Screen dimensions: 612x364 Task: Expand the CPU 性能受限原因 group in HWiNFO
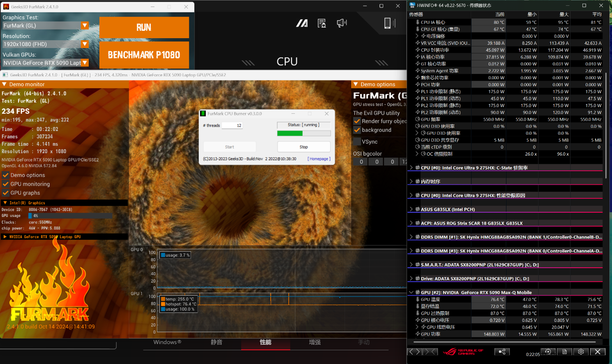[411, 196]
